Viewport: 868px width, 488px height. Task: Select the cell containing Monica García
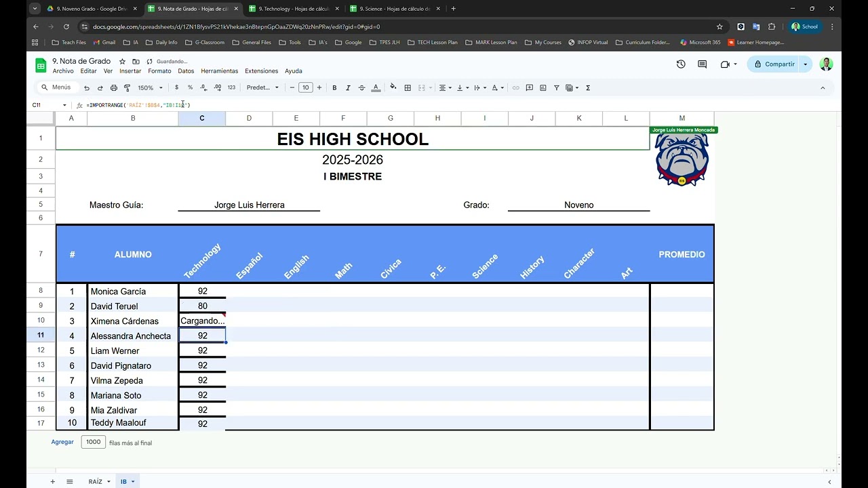tap(133, 291)
